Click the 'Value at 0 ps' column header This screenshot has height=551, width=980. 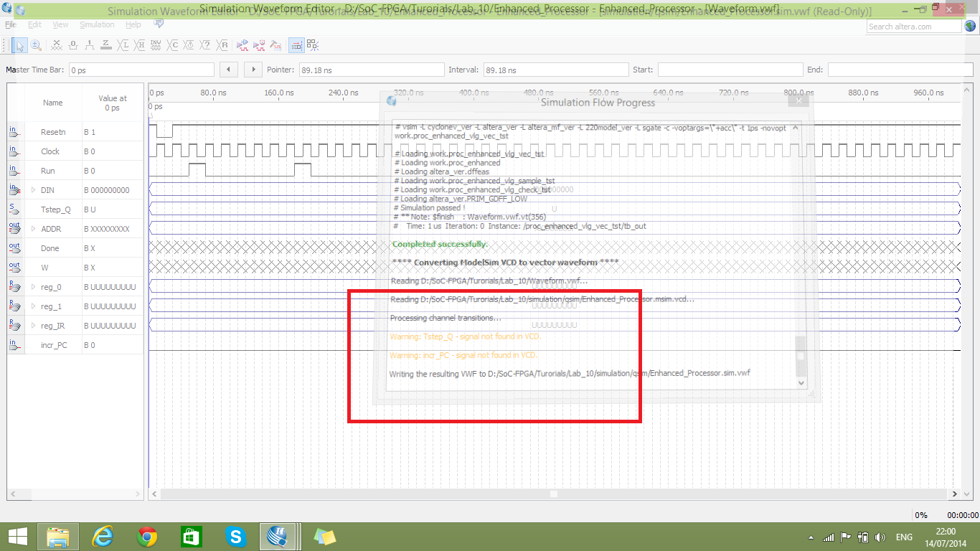coord(112,103)
